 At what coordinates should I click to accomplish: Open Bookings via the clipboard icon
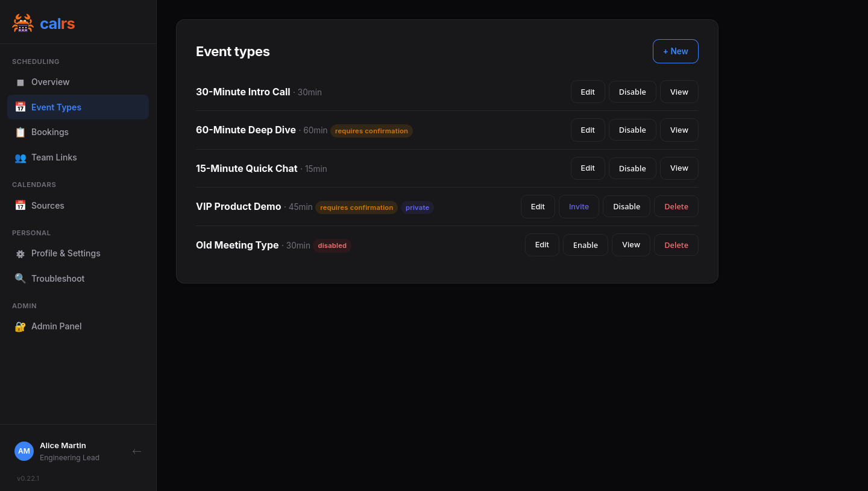(x=20, y=132)
